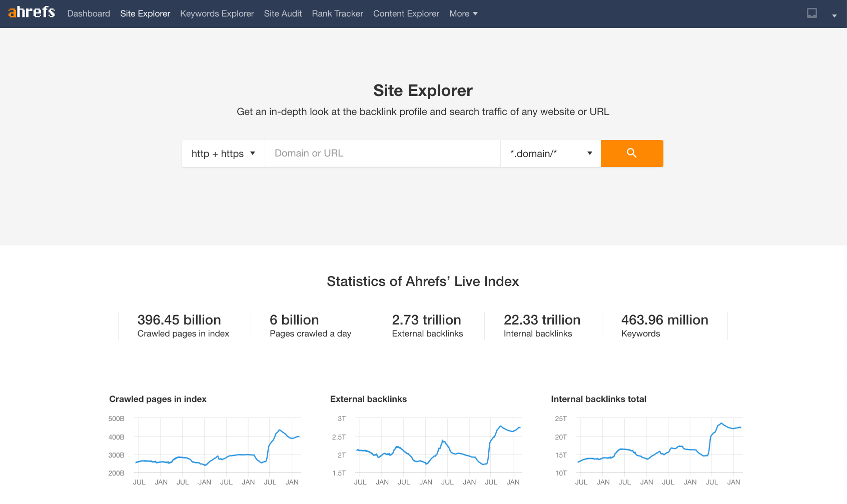Expand the More navigation menu
Screen dimensions: 847x504
[463, 13]
